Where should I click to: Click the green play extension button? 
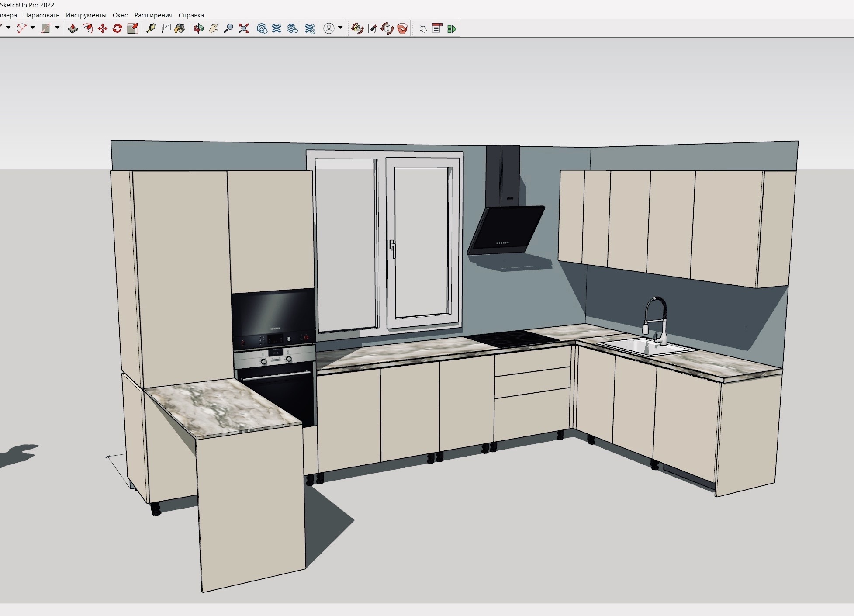pyautogui.click(x=452, y=29)
